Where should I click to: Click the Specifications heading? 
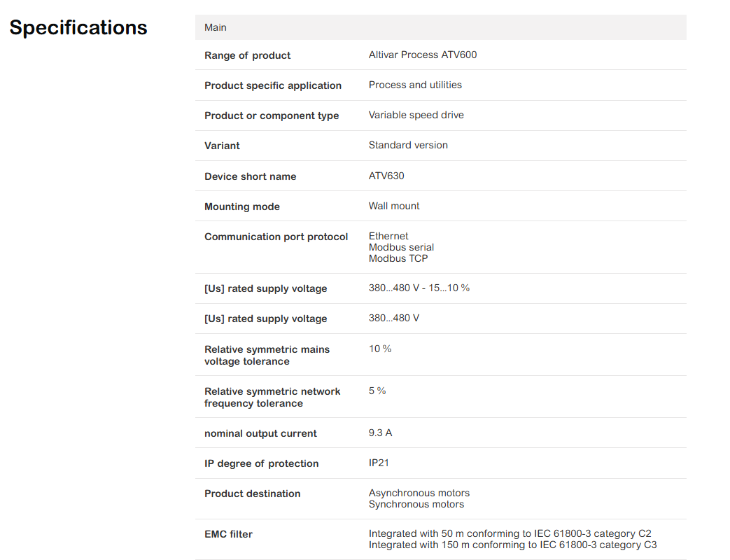coord(78,27)
